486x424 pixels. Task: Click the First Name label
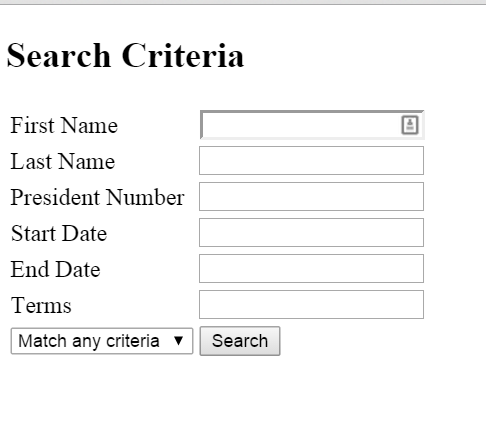click(64, 125)
